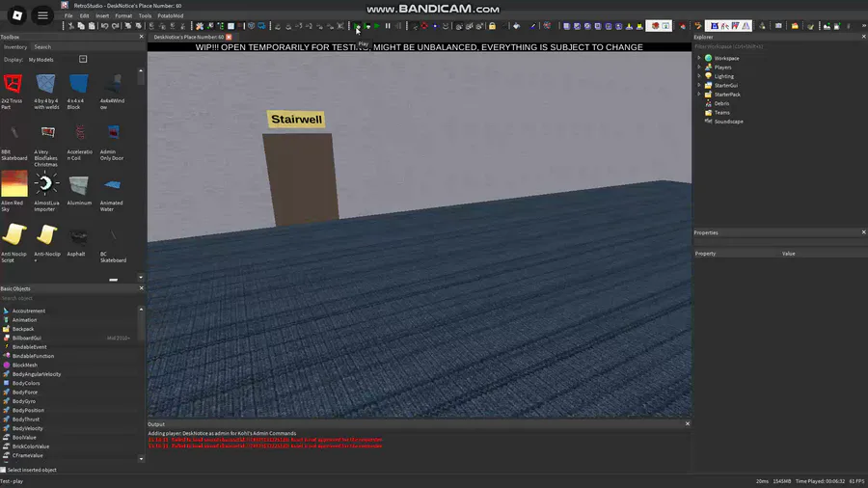Open the Tools menu
Viewport: 868px width, 488px height.
tap(145, 16)
